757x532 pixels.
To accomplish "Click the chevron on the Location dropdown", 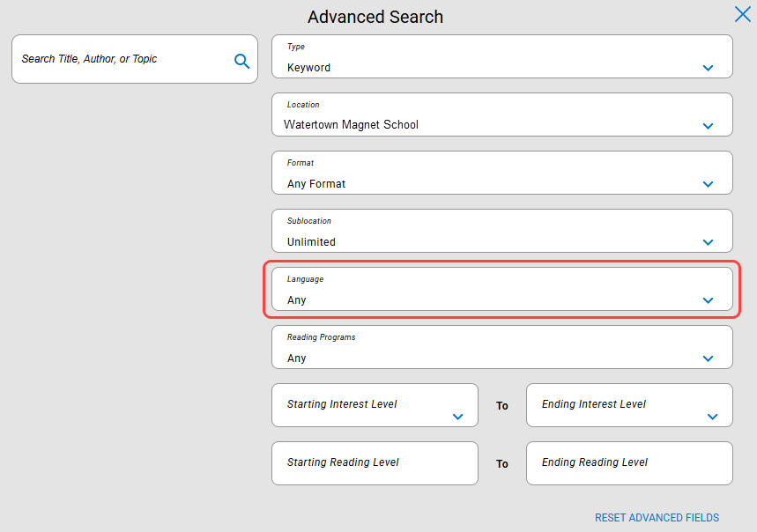I will (708, 126).
